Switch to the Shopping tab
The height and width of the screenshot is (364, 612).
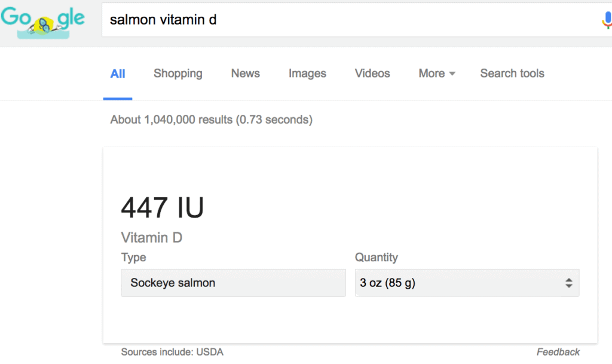tap(178, 74)
